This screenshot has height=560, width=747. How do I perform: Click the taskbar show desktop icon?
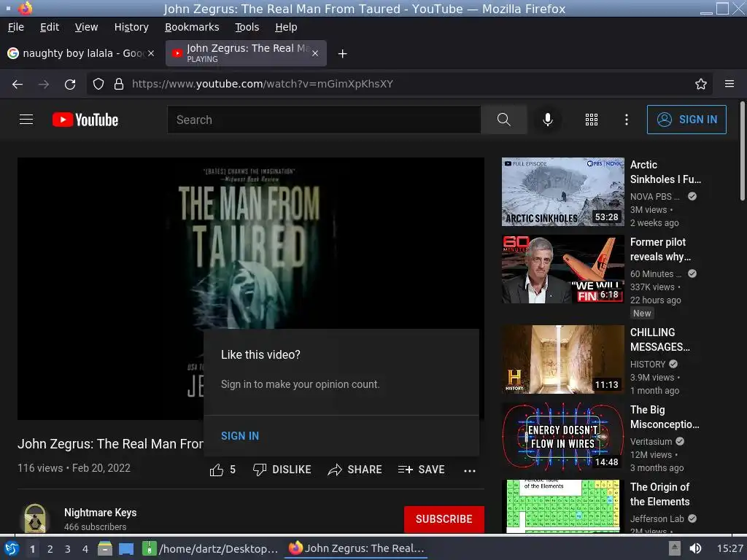(126, 548)
